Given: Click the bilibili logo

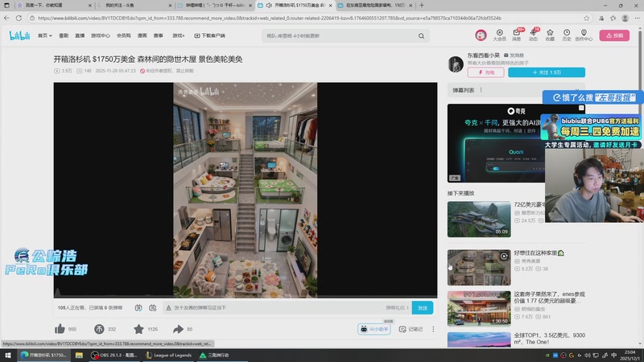Looking at the screenshot, I should pos(19,35).
